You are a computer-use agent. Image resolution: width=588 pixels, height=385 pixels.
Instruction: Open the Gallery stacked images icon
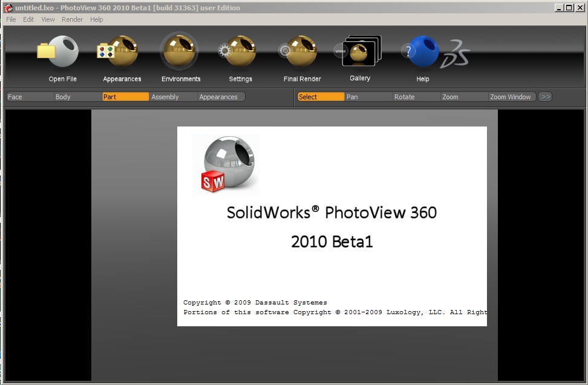point(358,51)
